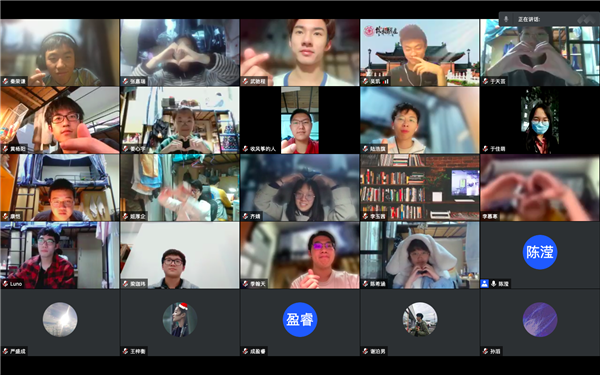Click the microphone icon next to 陈滢's name
The width and height of the screenshot is (600, 375).
[x=494, y=284]
